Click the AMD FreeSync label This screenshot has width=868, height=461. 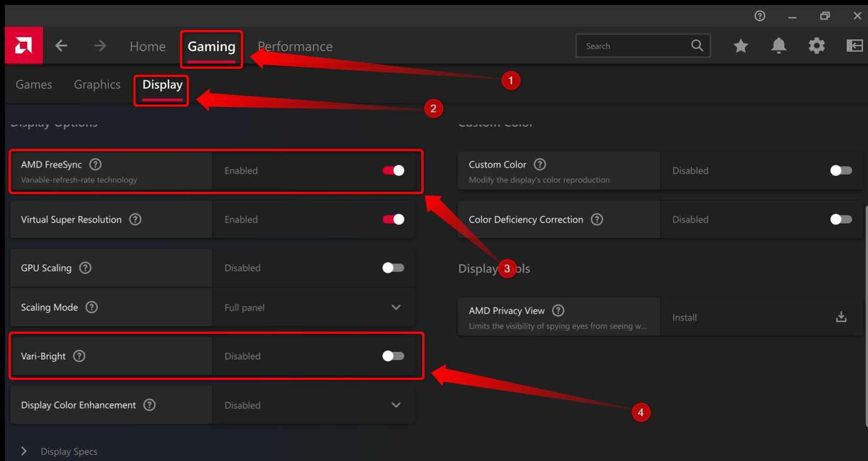point(52,165)
